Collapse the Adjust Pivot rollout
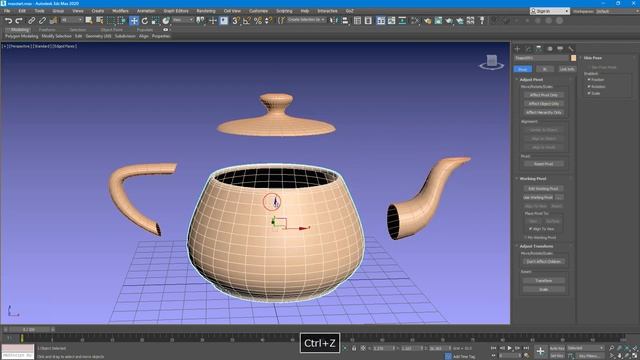 [531, 80]
